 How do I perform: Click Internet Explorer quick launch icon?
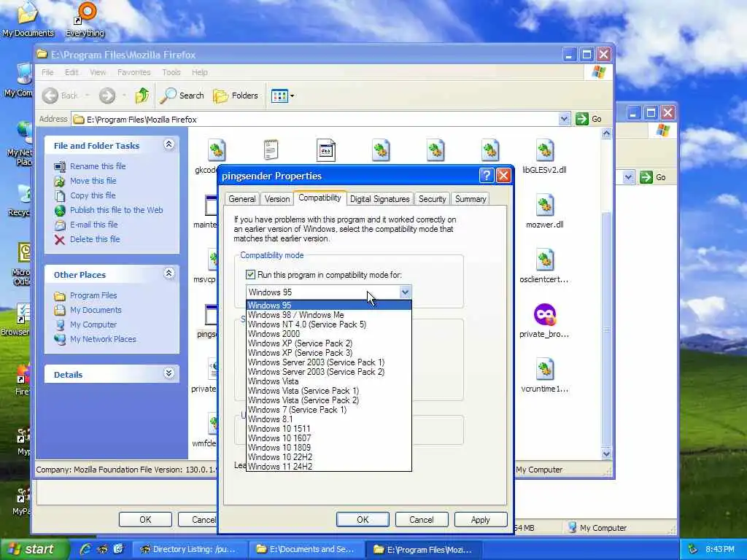coord(85,549)
